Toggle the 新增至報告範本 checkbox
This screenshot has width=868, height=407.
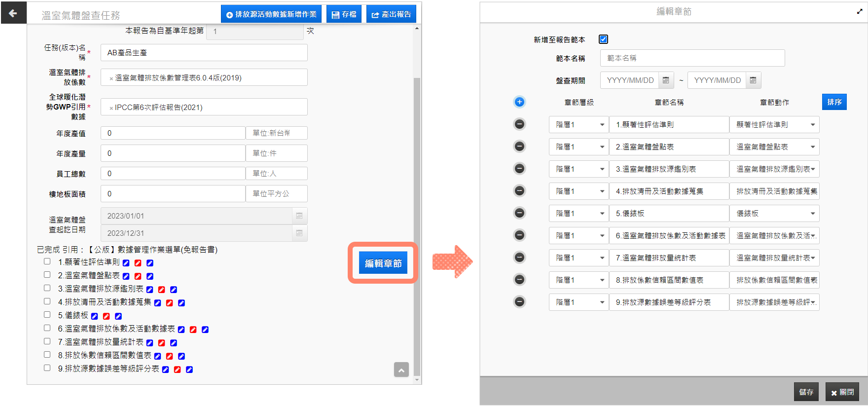point(603,39)
